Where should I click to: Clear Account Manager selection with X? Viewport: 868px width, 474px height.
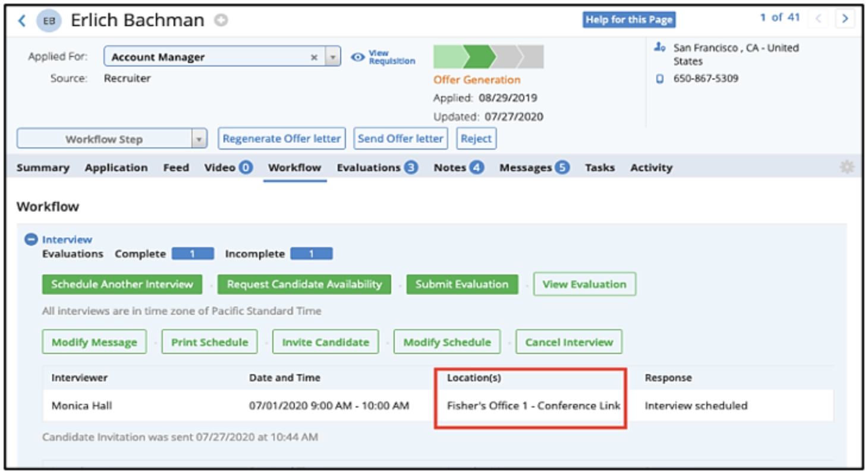(x=314, y=57)
